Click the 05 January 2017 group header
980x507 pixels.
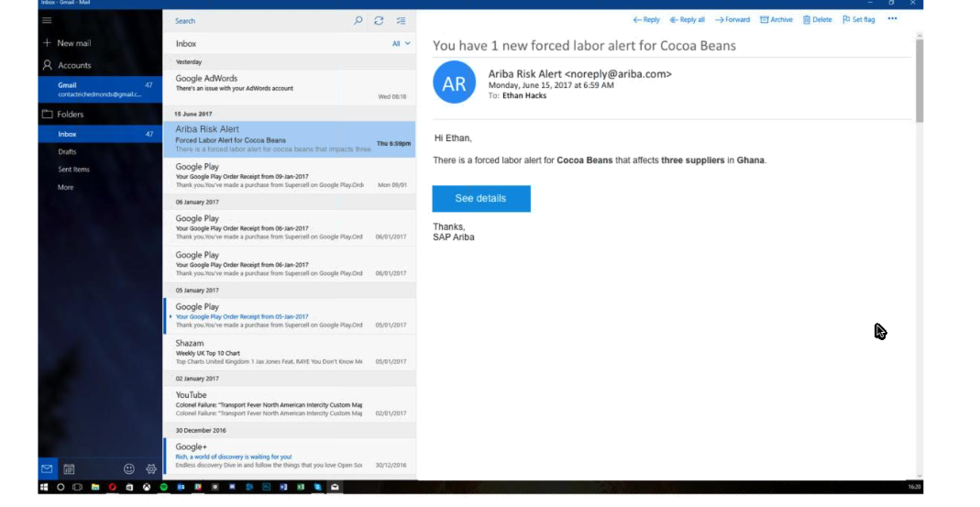[x=290, y=290]
